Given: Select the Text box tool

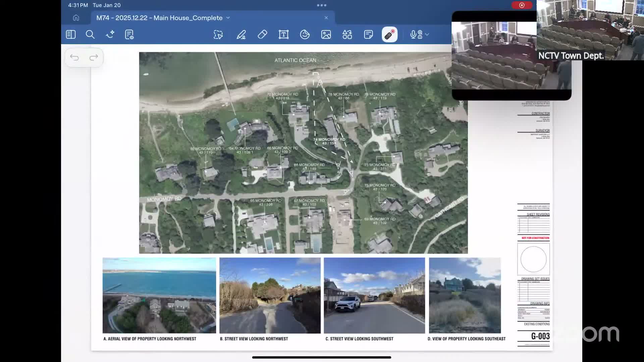Looking at the screenshot, I should (284, 35).
